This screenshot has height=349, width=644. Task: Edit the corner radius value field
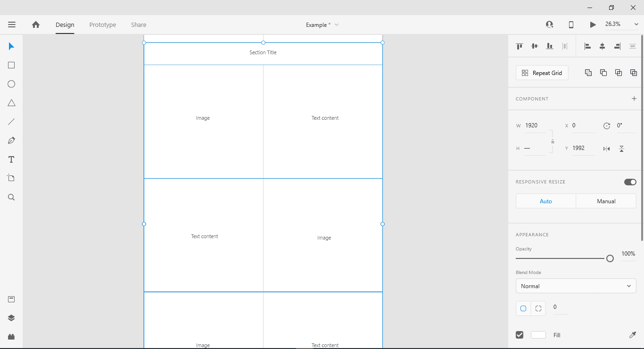pyautogui.click(x=560, y=307)
